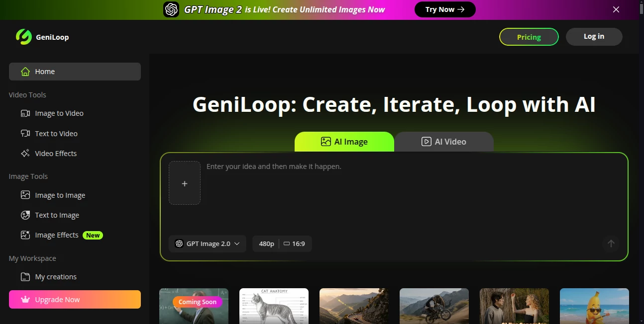Switch to the AI Image tab
This screenshot has height=324, width=644.
(344, 142)
